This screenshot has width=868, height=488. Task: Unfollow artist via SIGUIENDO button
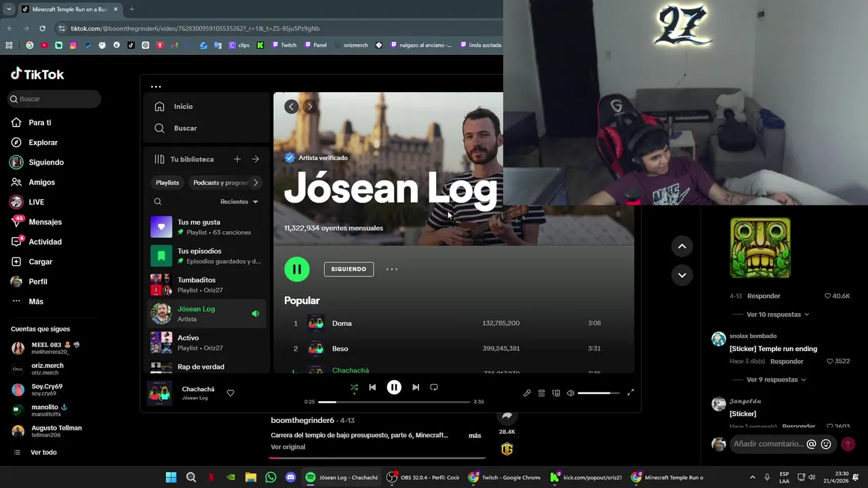(x=349, y=269)
